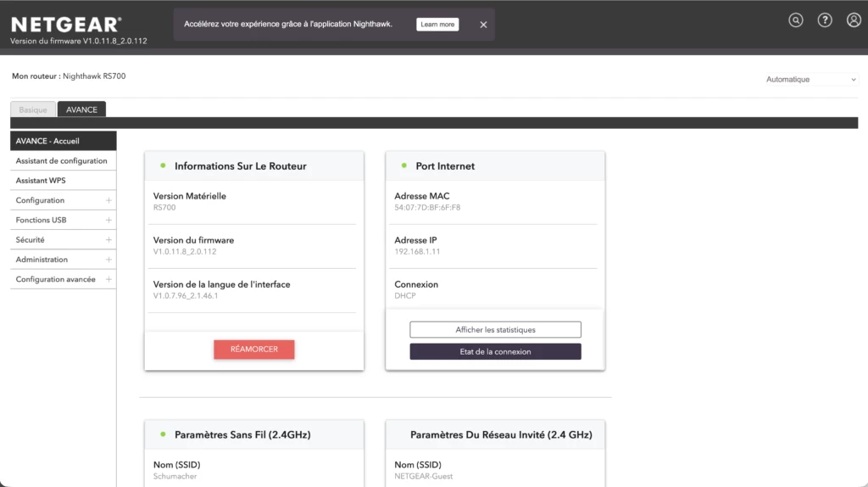Select the AVANCE tab
Screen dimensions: 868x487
point(81,109)
